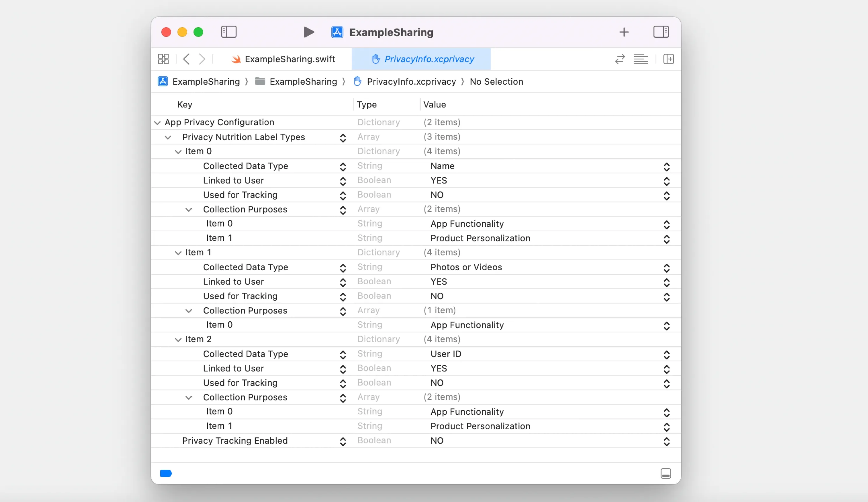868x502 pixels.
Task: Open the editor review changes arrows icon
Action: pos(620,59)
